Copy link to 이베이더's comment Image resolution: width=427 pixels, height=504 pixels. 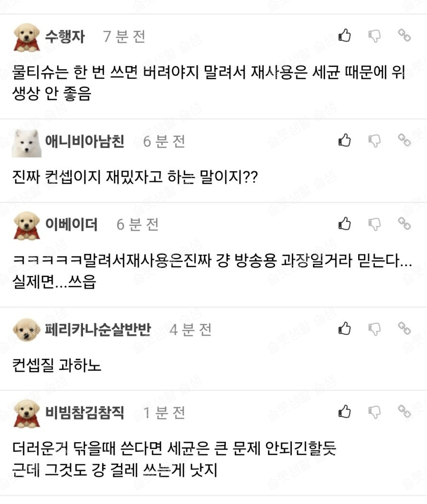[404, 224]
